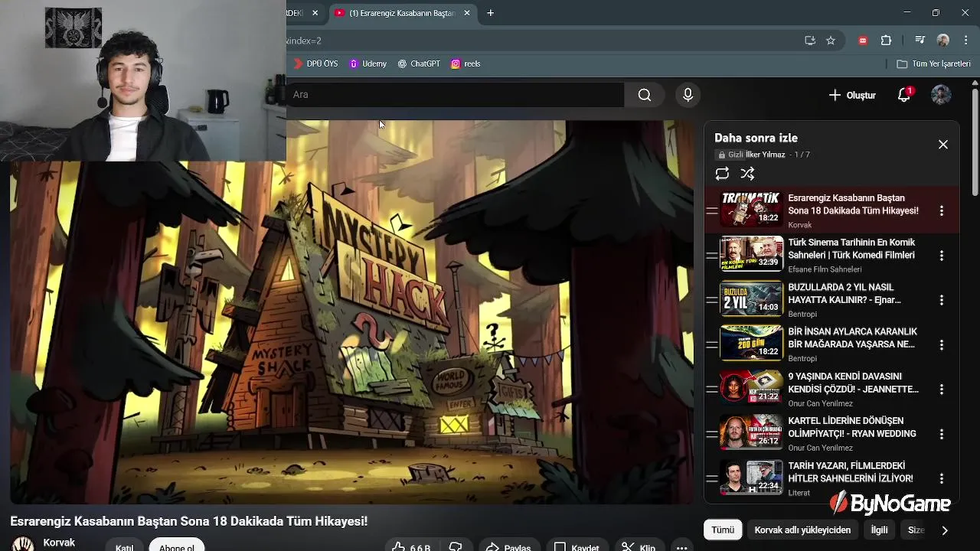Viewport: 980px width, 551px height.
Task: Start voice search with the microphone icon
Action: (688, 95)
